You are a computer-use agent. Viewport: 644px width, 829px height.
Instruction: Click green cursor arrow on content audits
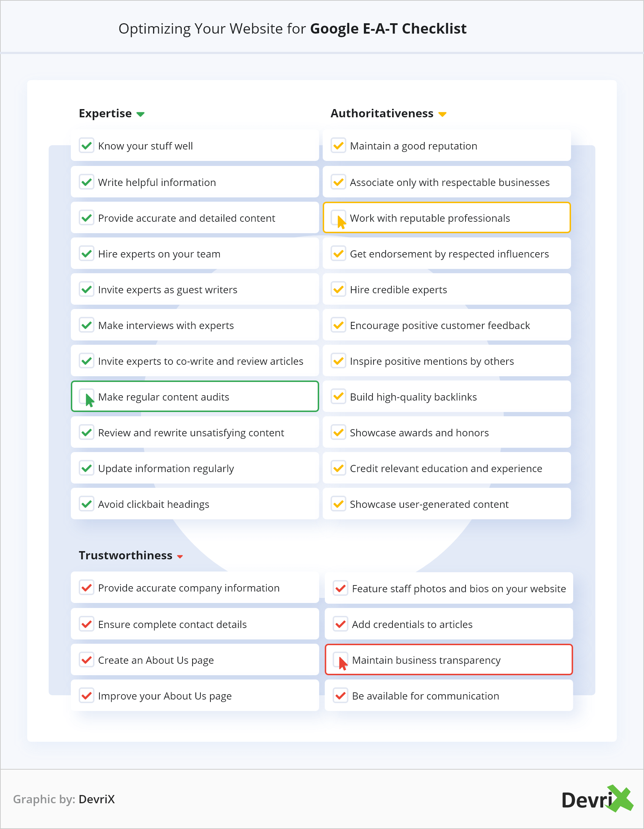[x=89, y=400]
